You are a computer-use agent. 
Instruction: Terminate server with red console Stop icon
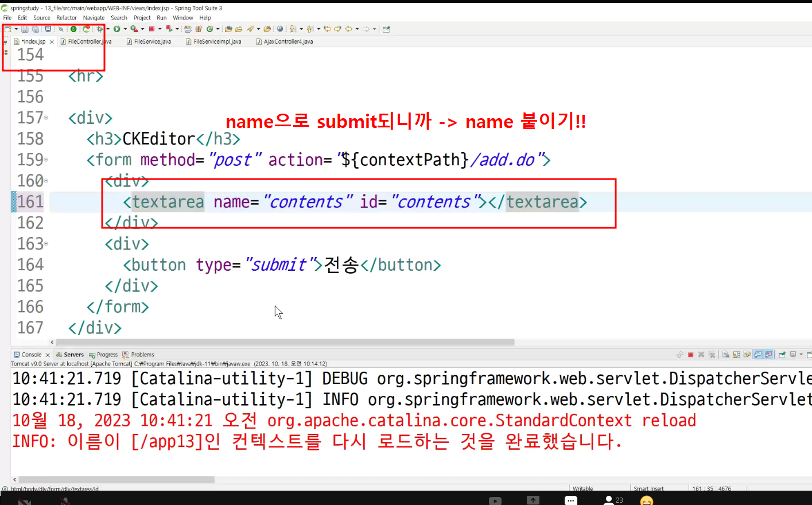690,355
